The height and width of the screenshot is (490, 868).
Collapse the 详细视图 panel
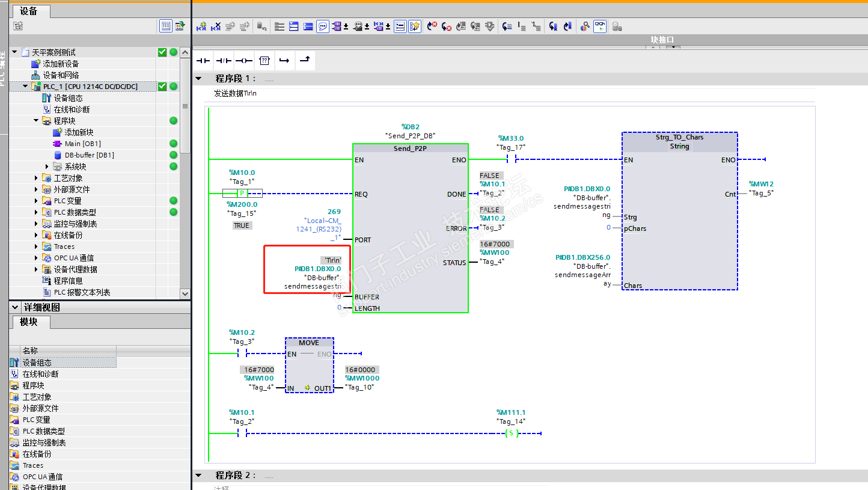pos(15,307)
